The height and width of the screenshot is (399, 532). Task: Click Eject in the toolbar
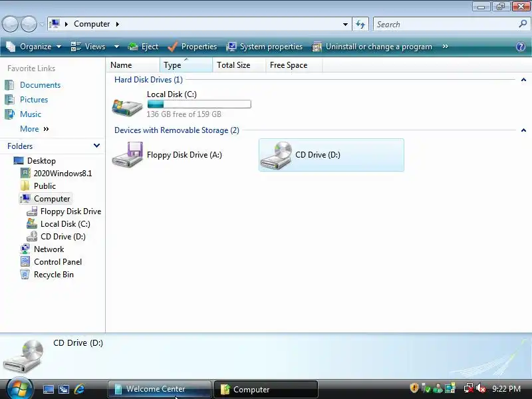pos(143,47)
